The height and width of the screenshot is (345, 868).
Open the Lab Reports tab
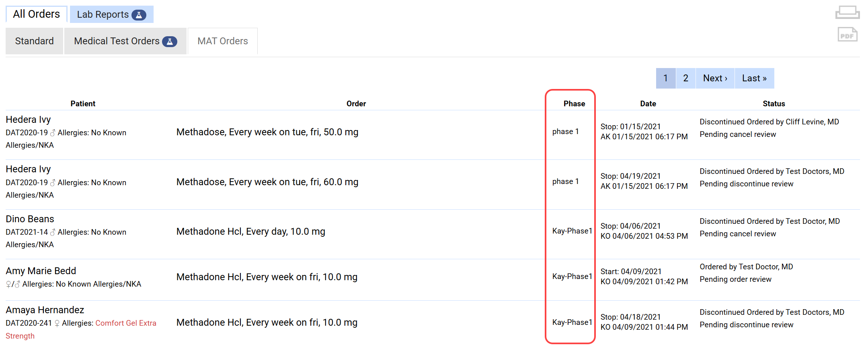pyautogui.click(x=103, y=14)
